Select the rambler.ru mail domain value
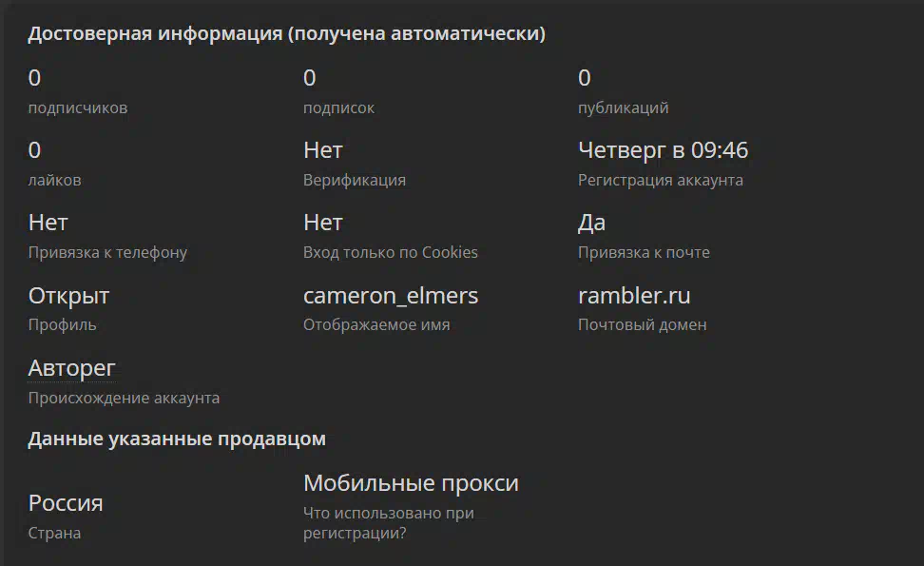Viewport: 924px width, 566px height. [634, 296]
